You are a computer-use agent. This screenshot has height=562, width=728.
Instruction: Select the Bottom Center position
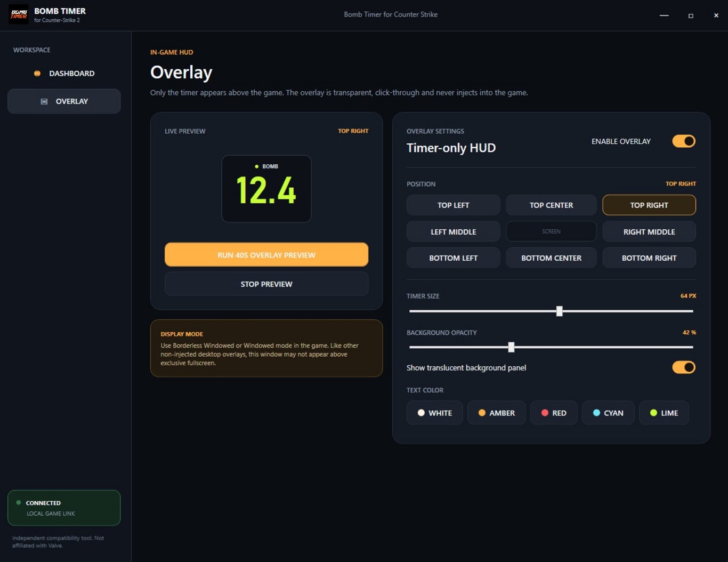tap(551, 258)
